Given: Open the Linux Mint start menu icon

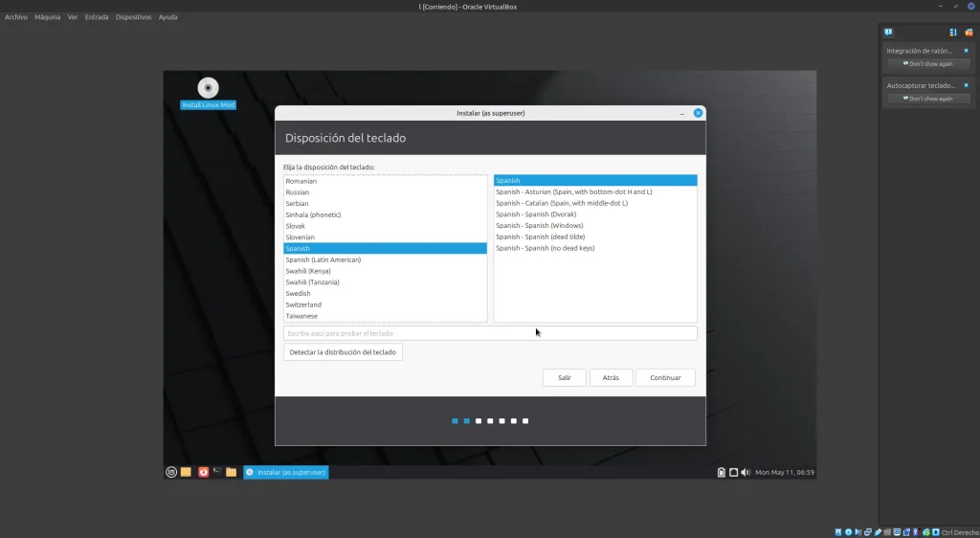Looking at the screenshot, I should pyautogui.click(x=171, y=472).
